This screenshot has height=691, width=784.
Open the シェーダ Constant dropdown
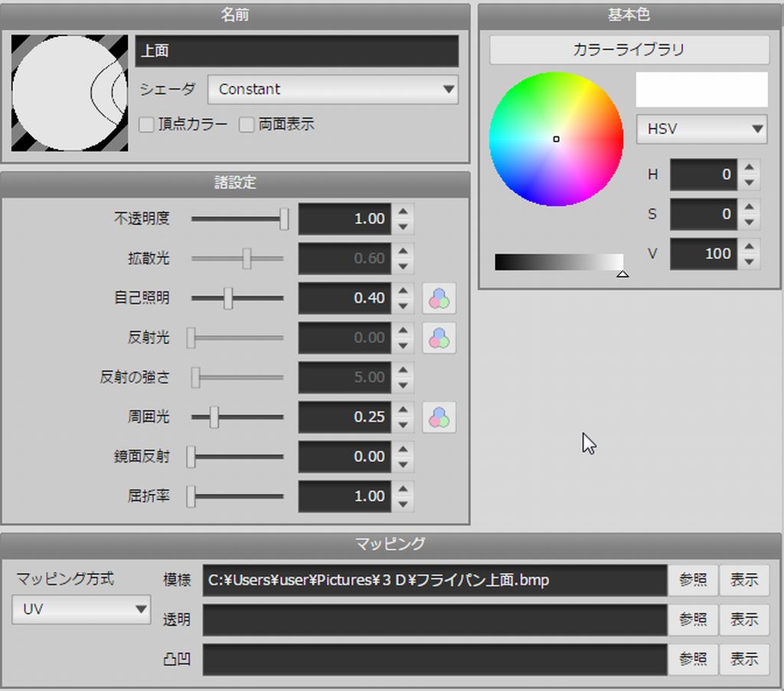pyautogui.click(x=333, y=89)
